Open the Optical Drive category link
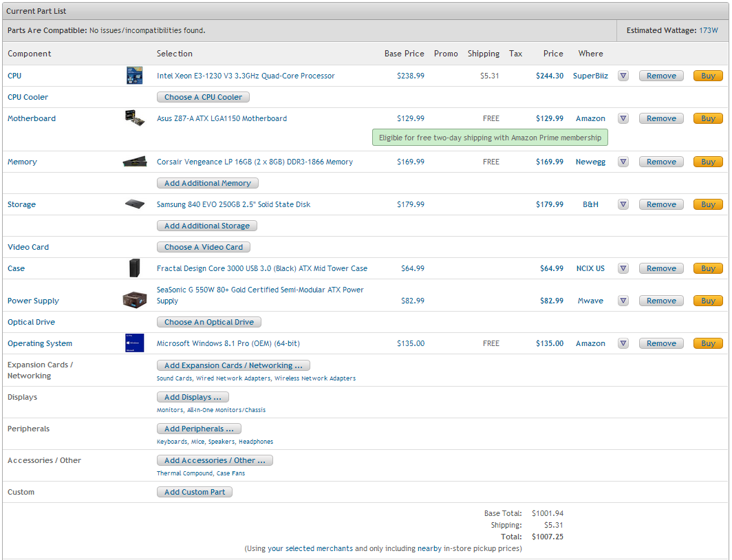This screenshot has height=560, width=732. click(31, 322)
